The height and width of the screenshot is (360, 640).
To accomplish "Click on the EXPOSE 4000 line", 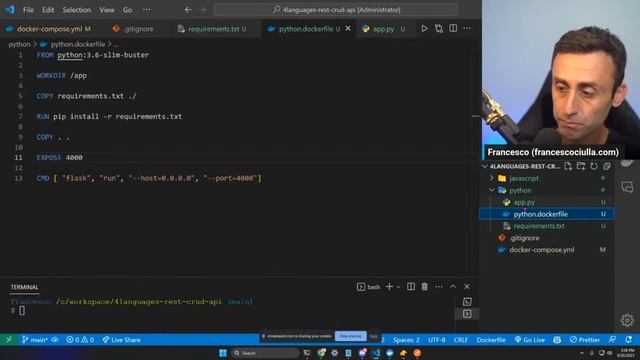I will pos(60,158).
